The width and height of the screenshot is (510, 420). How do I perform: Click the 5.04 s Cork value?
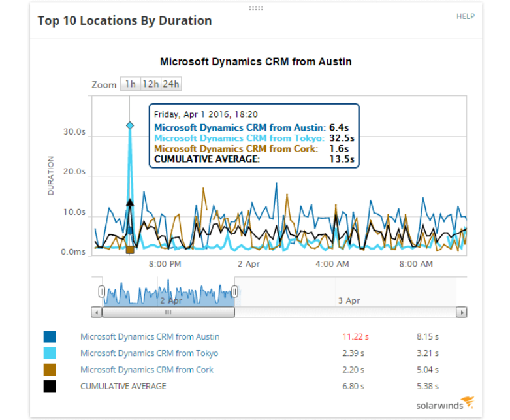(x=428, y=370)
